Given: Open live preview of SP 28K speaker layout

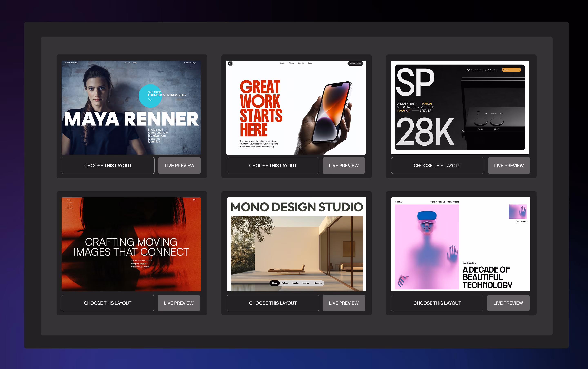Looking at the screenshot, I should click(509, 166).
